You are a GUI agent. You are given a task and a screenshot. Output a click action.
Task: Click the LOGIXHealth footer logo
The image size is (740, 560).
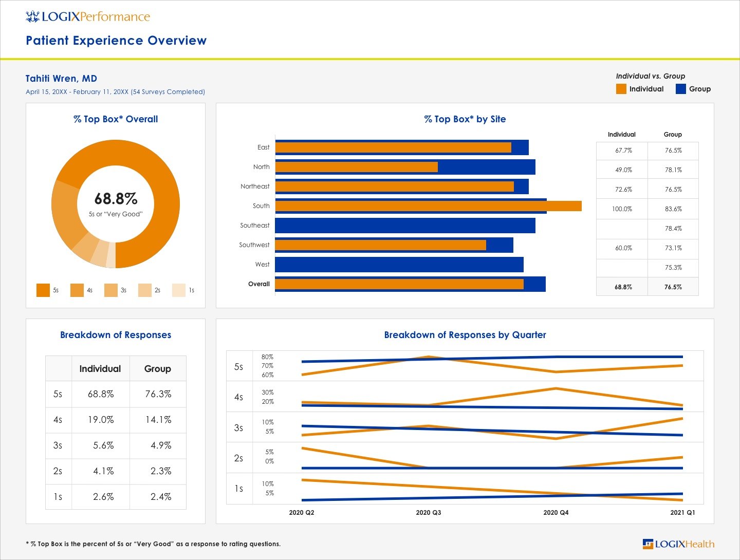coord(678,544)
